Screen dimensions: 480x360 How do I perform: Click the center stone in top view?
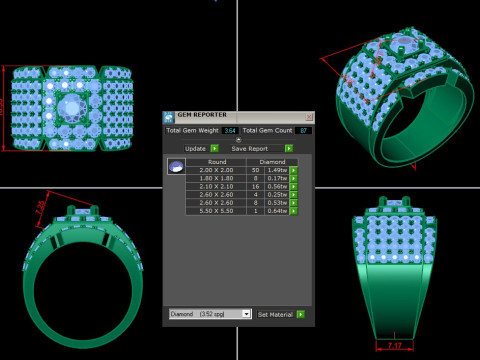pos(72,109)
